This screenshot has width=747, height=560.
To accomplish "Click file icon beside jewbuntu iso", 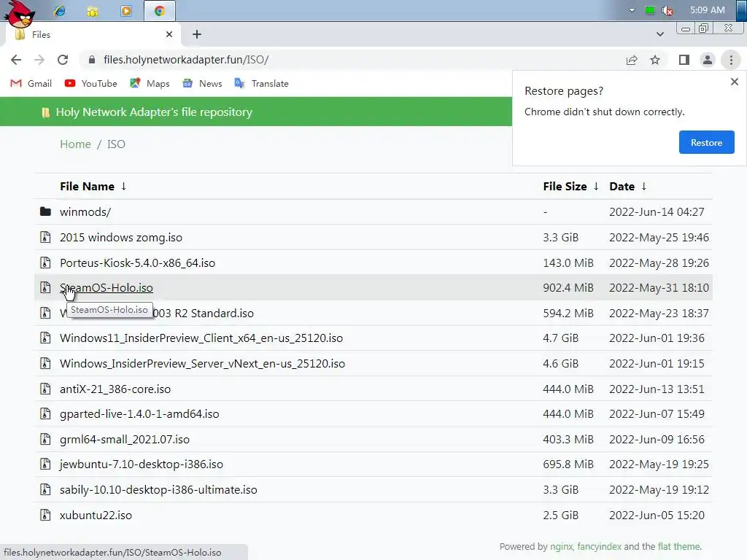I will tap(45, 464).
